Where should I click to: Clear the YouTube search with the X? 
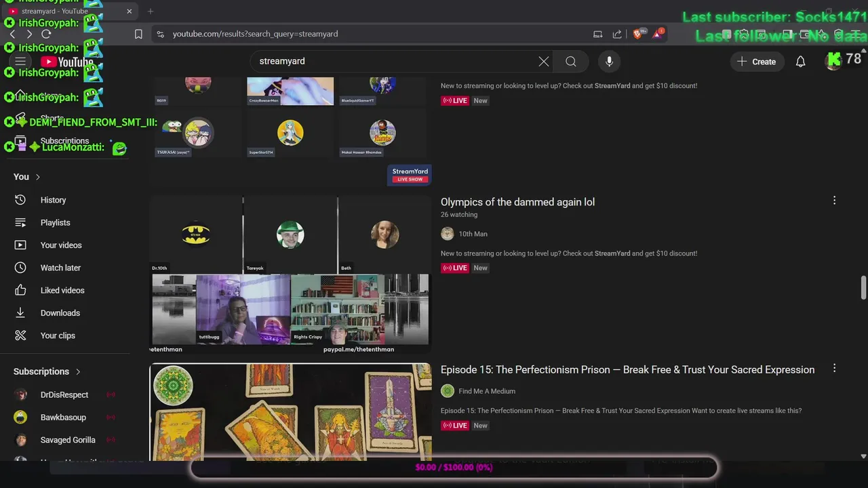click(x=544, y=62)
